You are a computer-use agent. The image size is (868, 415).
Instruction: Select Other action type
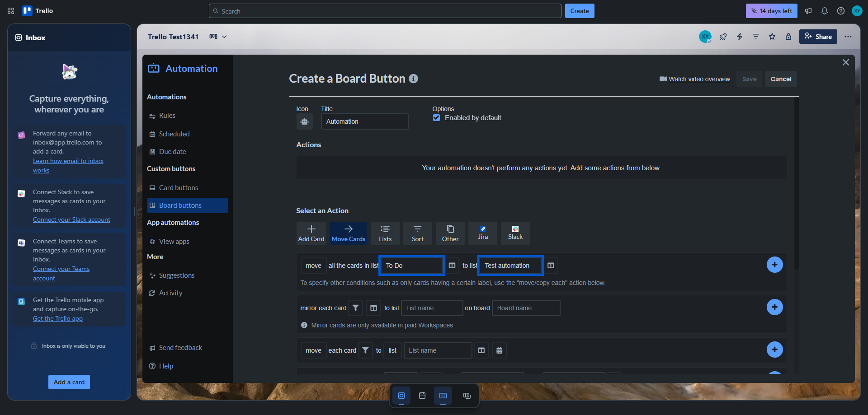point(450,233)
